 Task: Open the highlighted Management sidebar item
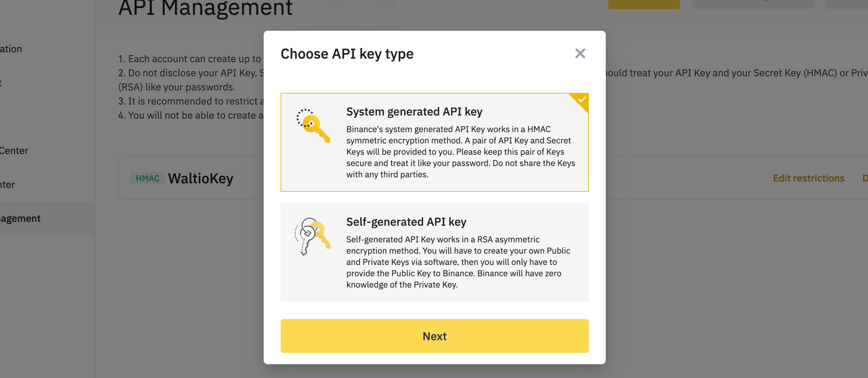21,219
